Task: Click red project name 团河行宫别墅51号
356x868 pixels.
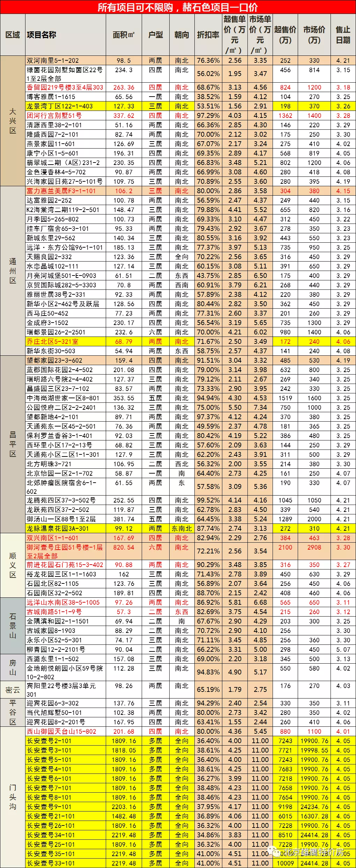Action: click(54, 115)
